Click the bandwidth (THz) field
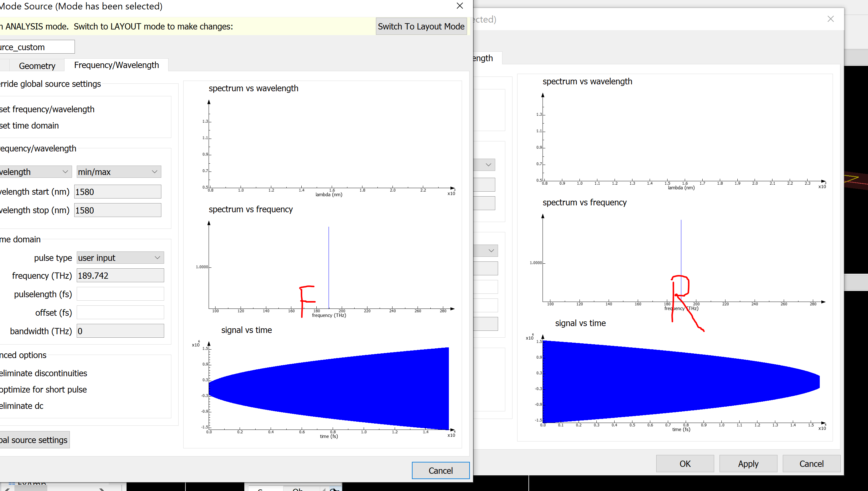868x491 pixels. (x=120, y=331)
